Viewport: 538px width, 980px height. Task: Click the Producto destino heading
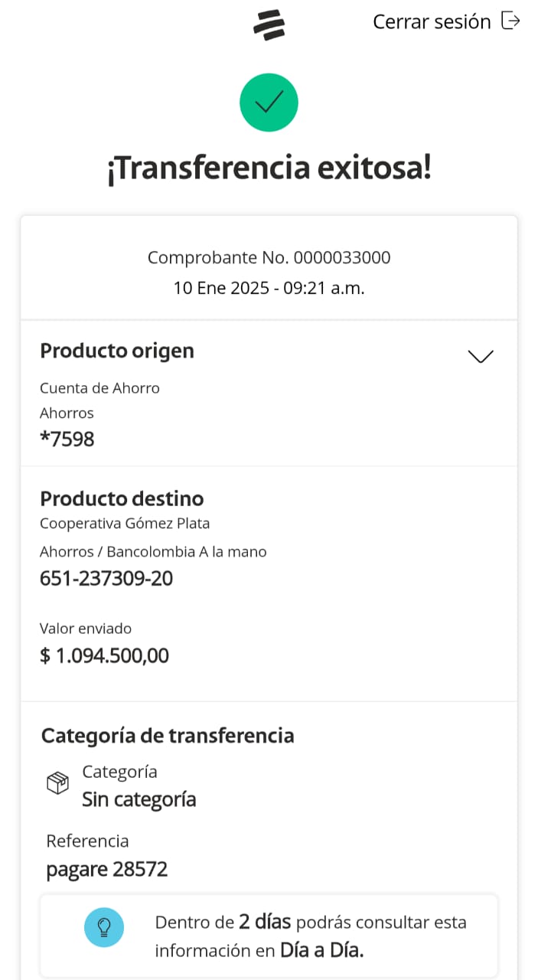[x=122, y=498]
